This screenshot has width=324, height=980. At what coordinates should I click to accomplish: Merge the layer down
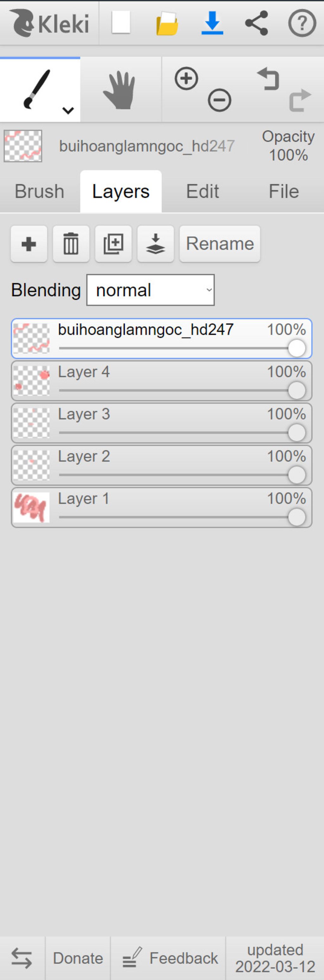click(x=156, y=244)
